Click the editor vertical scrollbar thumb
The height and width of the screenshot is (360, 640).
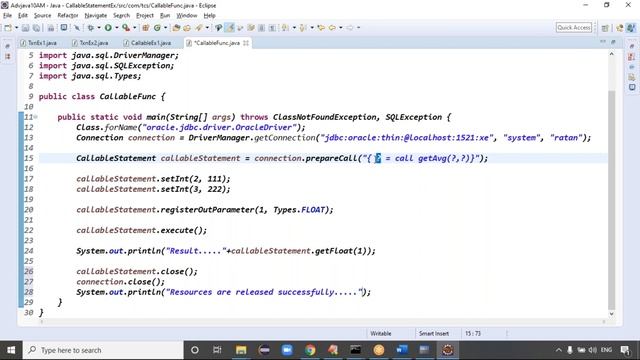[x=611, y=200]
